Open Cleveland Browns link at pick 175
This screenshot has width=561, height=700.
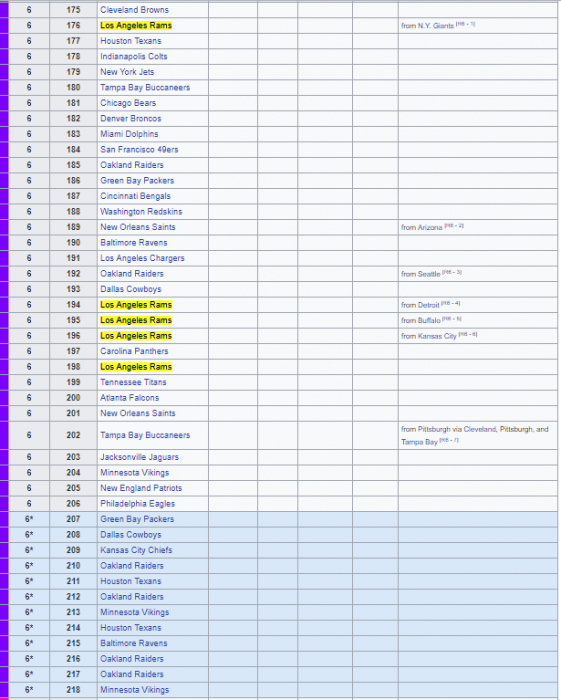pos(134,10)
